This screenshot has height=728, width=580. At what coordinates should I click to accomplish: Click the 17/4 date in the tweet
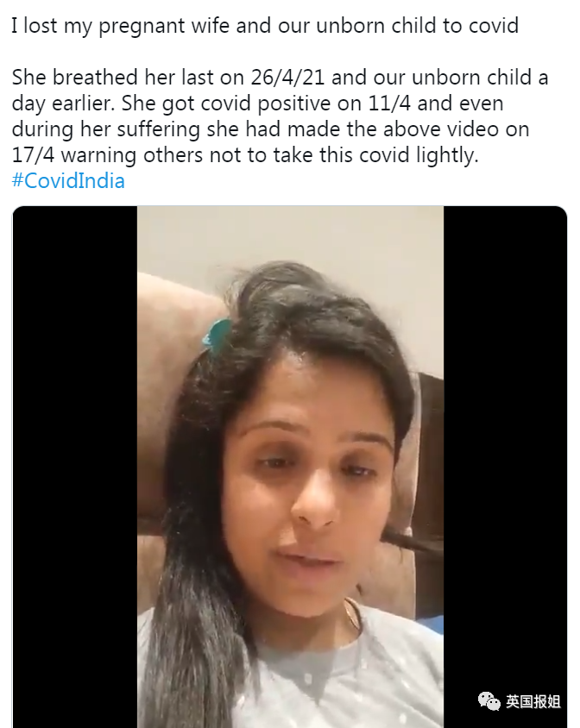pyautogui.click(x=33, y=155)
